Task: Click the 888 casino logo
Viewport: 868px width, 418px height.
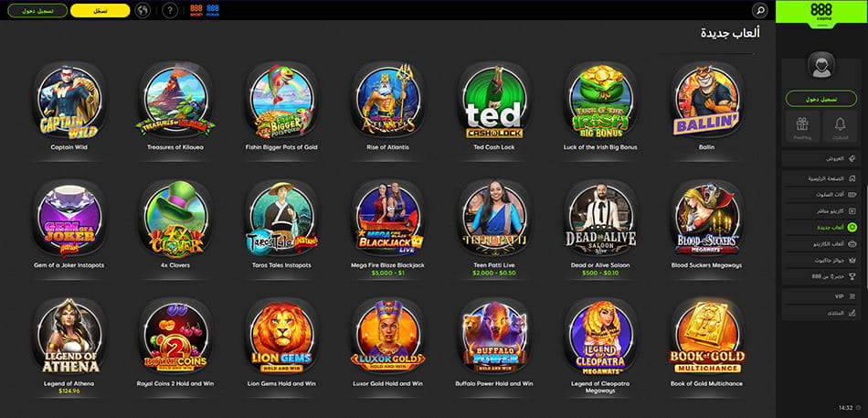Action: (821, 11)
